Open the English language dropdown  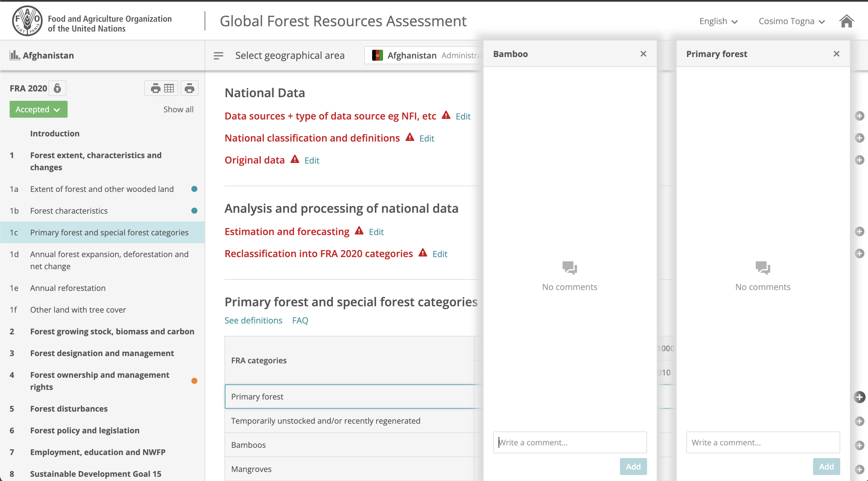pos(718,21)
